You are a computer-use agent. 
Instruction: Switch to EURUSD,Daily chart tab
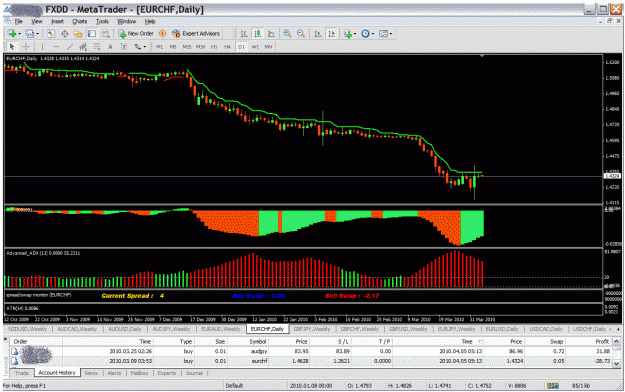pos(502,329)
